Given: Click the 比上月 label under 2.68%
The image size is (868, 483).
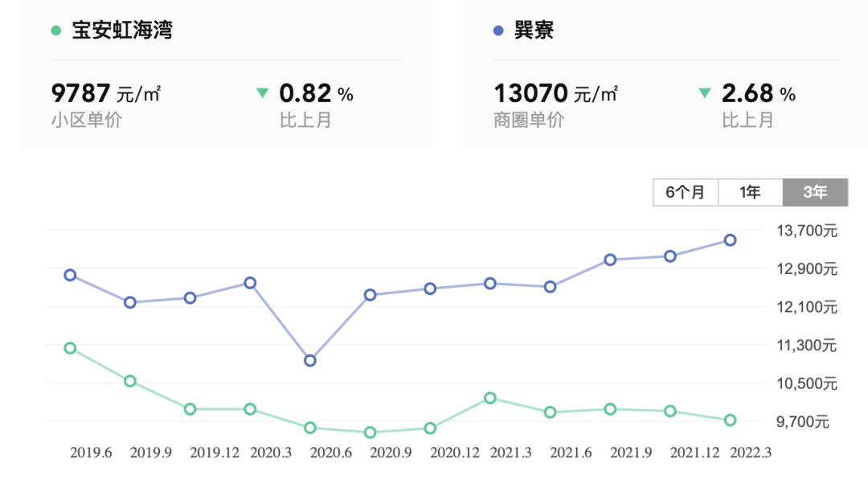Looking at the screenshot, I should click(748, 120).
